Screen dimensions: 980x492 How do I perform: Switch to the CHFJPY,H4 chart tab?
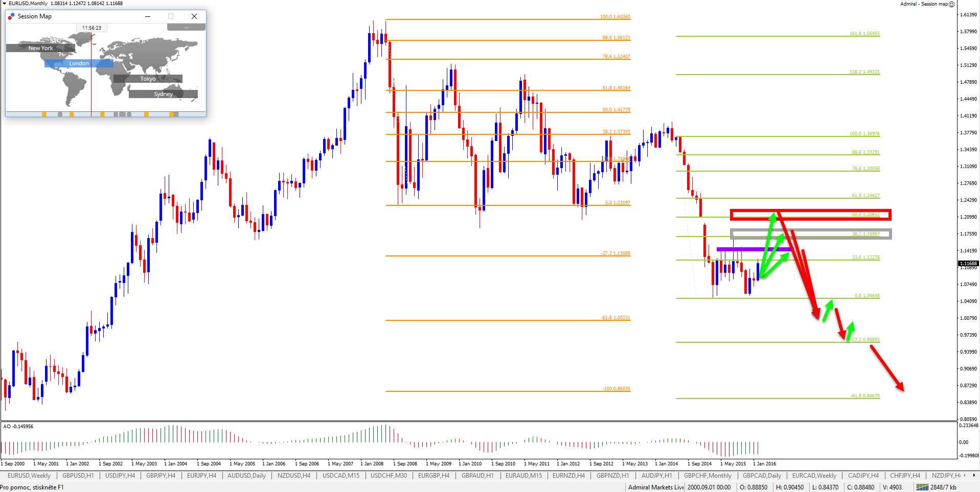[x=905, y=476]
